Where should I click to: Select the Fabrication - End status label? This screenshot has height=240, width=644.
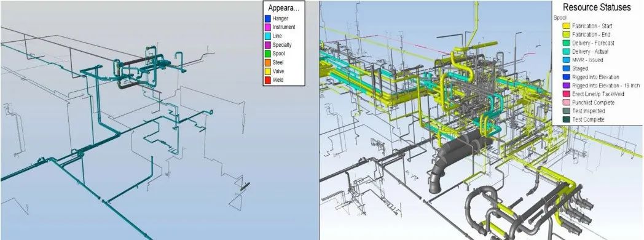point(591,34)
